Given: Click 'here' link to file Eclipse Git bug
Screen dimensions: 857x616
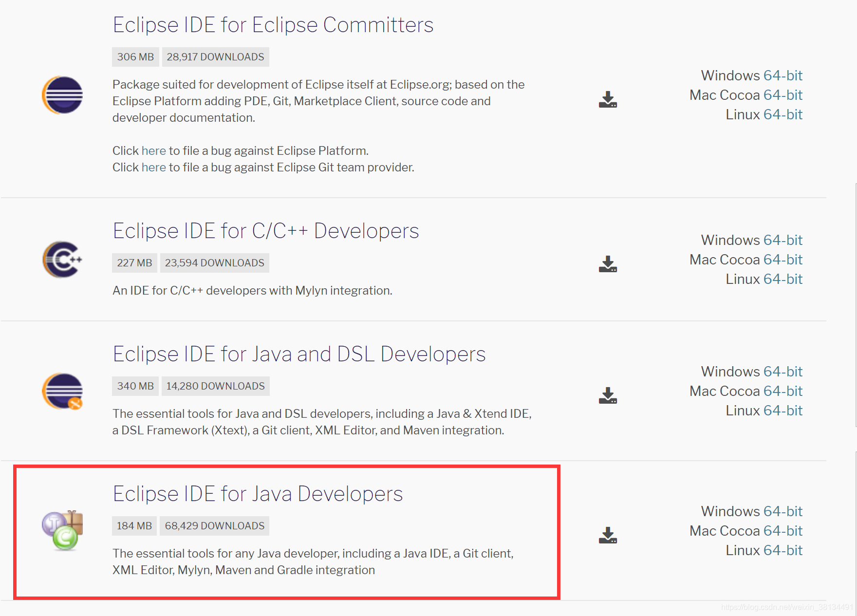Looking at the screenshot, I should pos(154,167).
